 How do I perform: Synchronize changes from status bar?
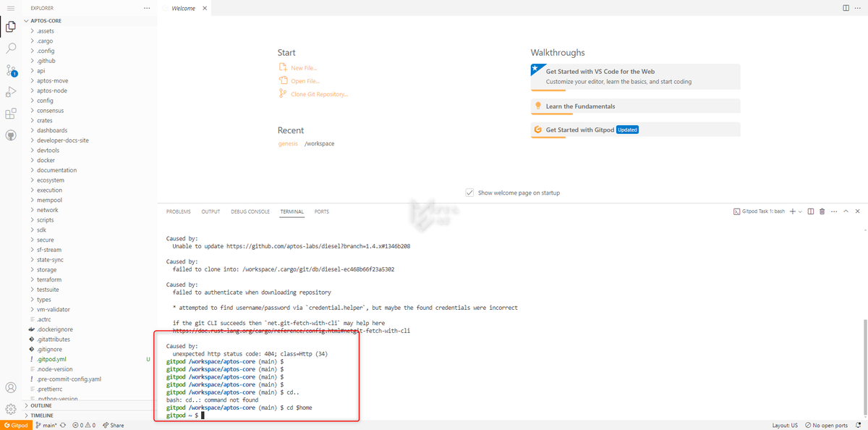pos(64,425)
